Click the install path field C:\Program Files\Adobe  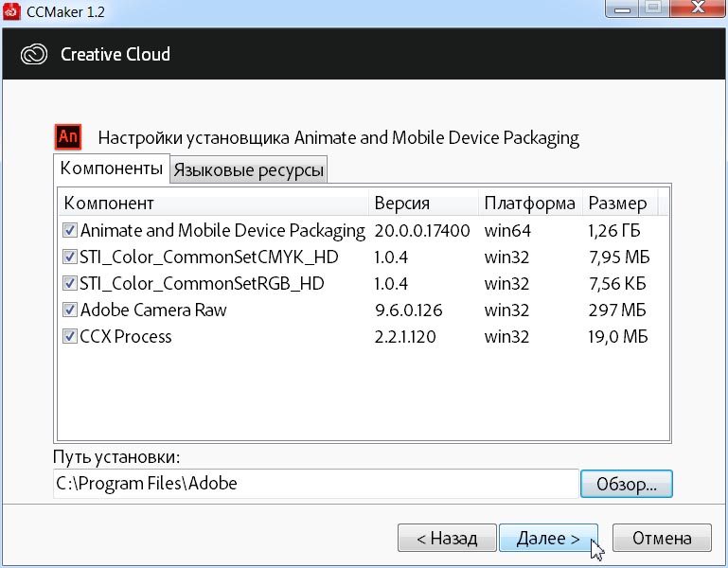click(315, 484)
